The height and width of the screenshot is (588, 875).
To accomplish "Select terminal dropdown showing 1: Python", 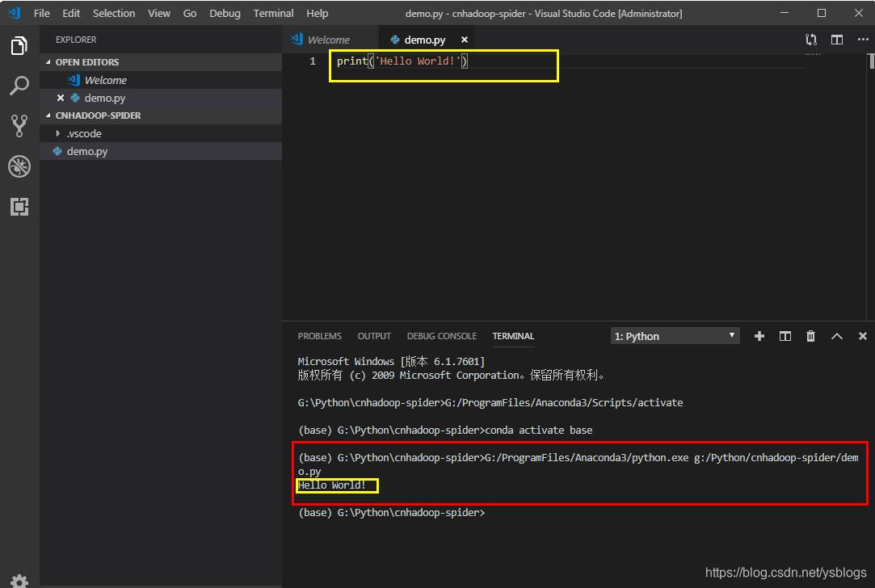I will [x=675, y=336].
